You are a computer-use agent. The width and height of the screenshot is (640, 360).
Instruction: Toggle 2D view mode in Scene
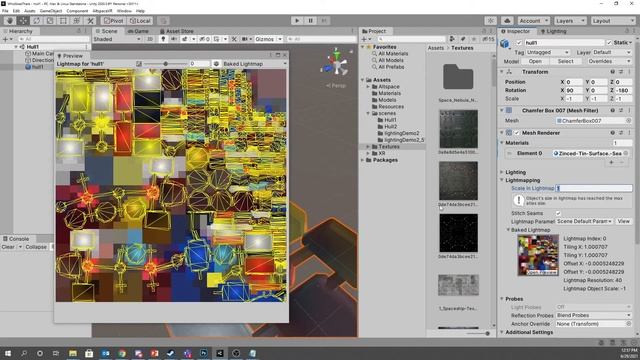(150, 39)
